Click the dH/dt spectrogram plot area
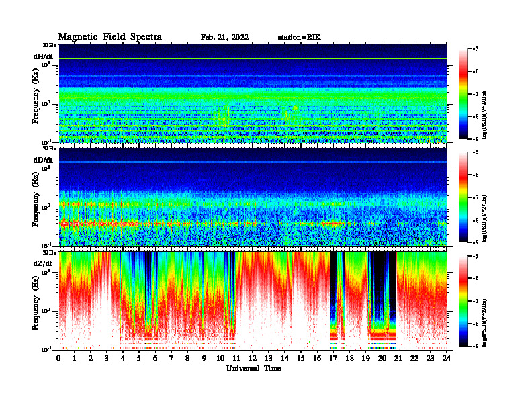Image resolution: width=532 pixels, height=411 pixels. coord(253,93)
